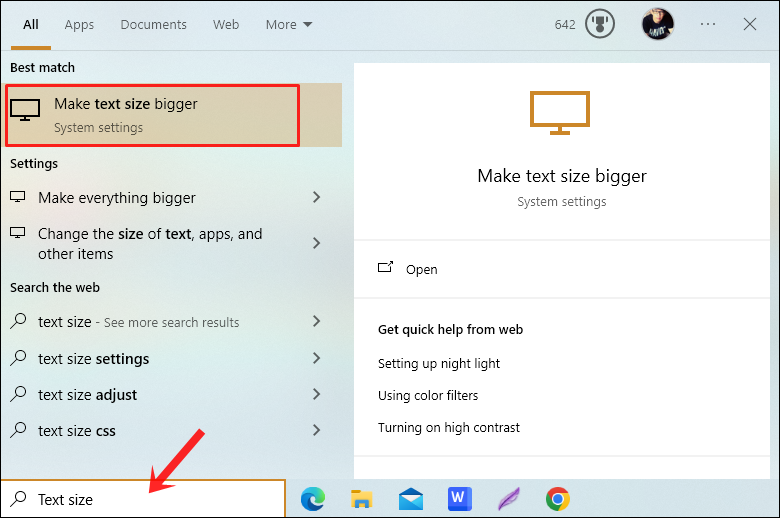Open the More filter dropdown
Image resolution: width=780 pixels, height=518 pixels.
click(x=289, y=24)
